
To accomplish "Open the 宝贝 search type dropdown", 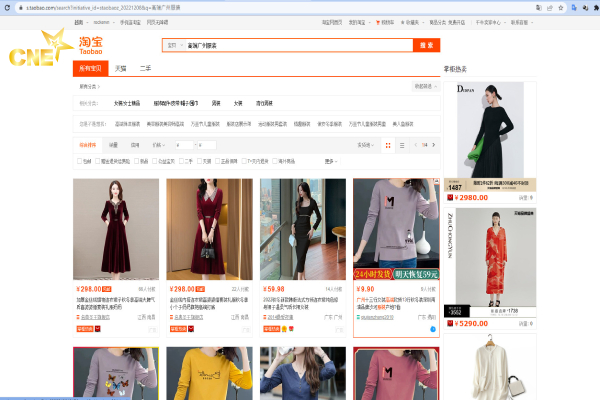I will [x=174, y=45].
